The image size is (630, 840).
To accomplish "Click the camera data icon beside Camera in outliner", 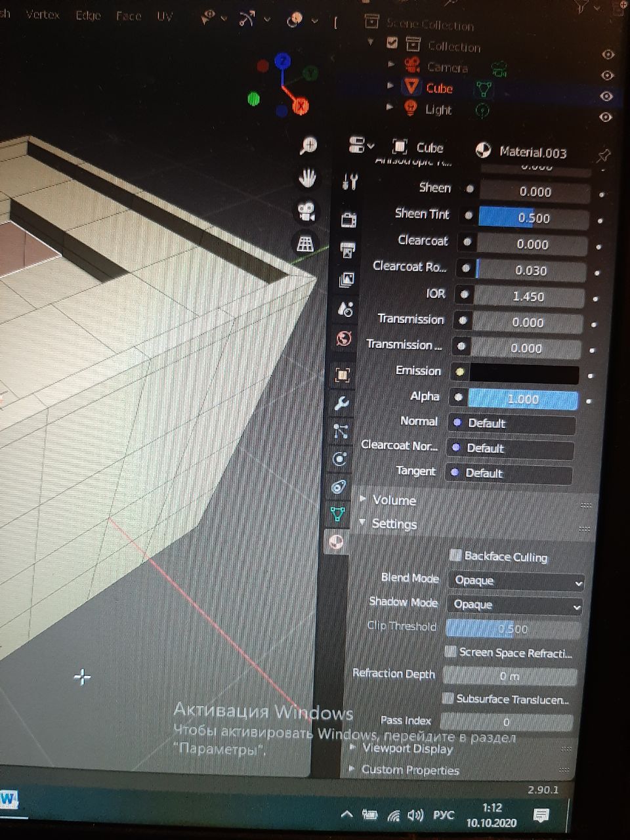I will coord(500,68).
